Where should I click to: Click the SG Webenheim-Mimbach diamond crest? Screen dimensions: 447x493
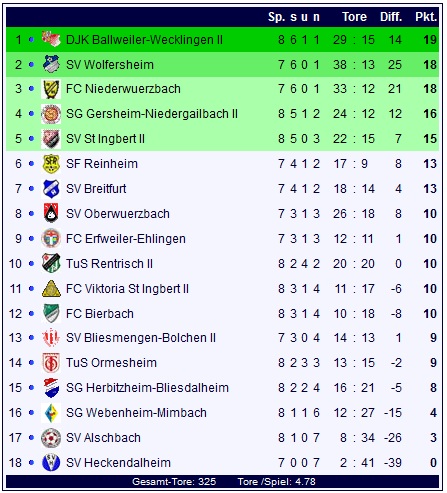(x=51, y=413)
